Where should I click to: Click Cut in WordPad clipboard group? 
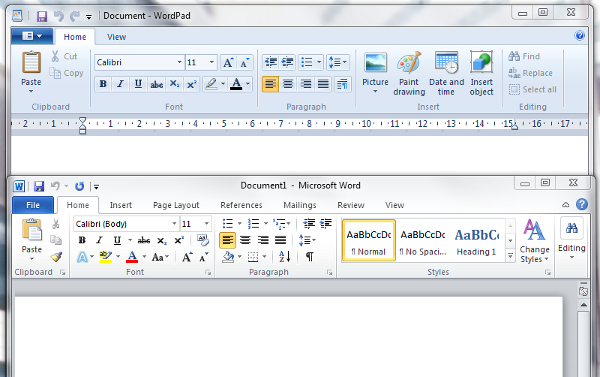(64, 56)
